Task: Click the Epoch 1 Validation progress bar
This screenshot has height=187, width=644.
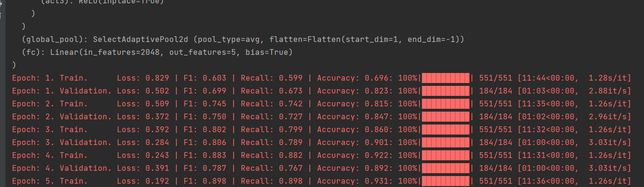Action: [x=446, y=91]
